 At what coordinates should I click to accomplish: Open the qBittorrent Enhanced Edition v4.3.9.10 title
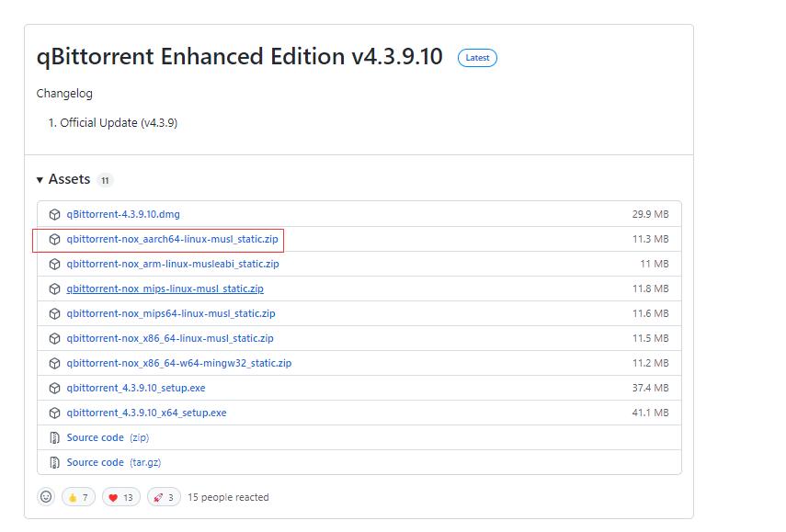coord(239,57)
